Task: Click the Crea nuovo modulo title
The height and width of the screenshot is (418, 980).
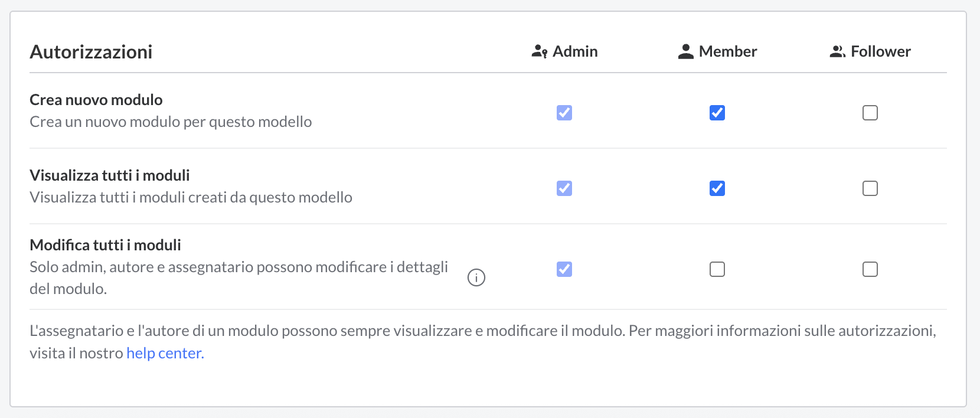Action: (x=96, y=100)
